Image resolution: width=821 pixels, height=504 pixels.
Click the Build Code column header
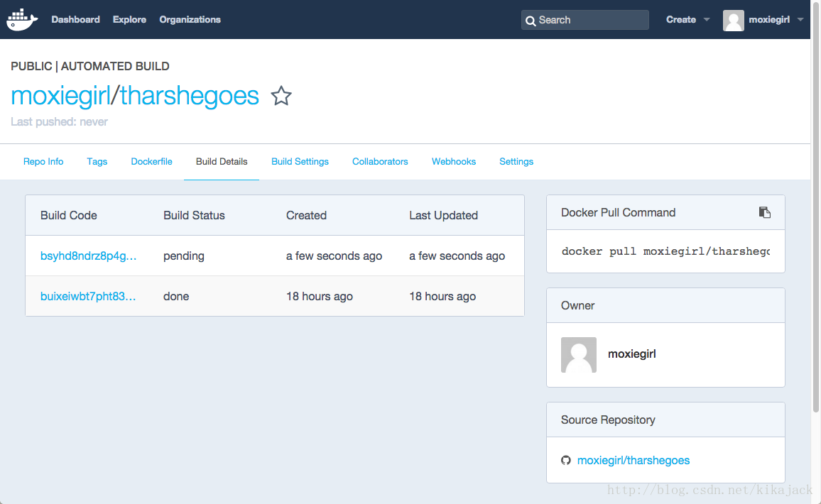[x=69, y=216]
